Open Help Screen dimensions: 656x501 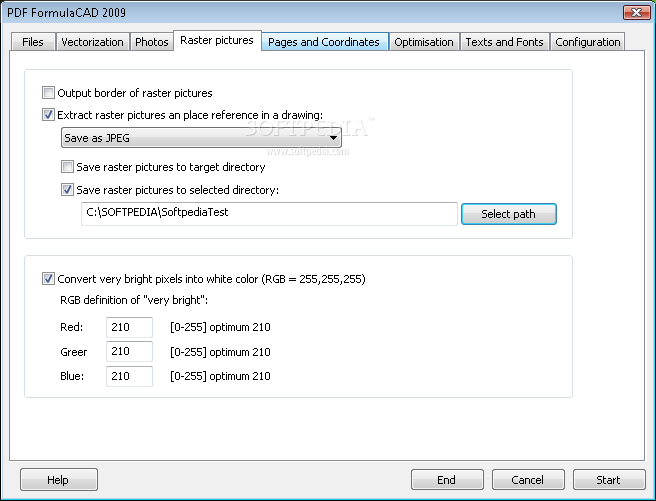pos(59,480)
